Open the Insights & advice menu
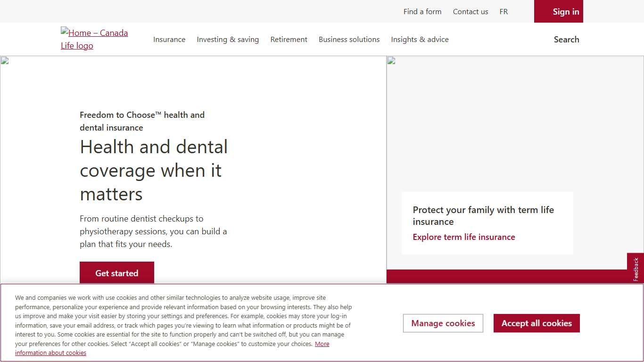The width and height of the screenshot is (644, 362). [x=420, y=40]
